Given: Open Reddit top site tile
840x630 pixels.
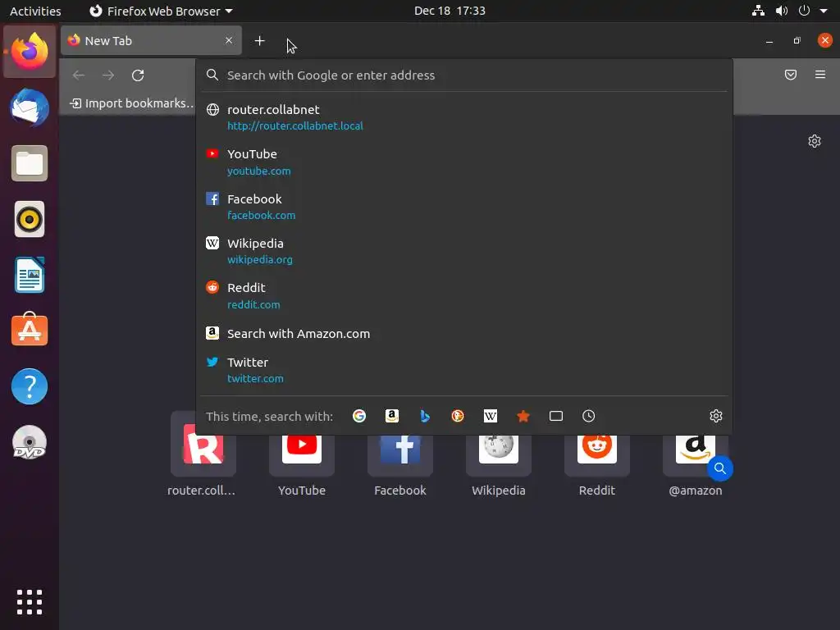Looking at the screenshot, I should point(597,454).
